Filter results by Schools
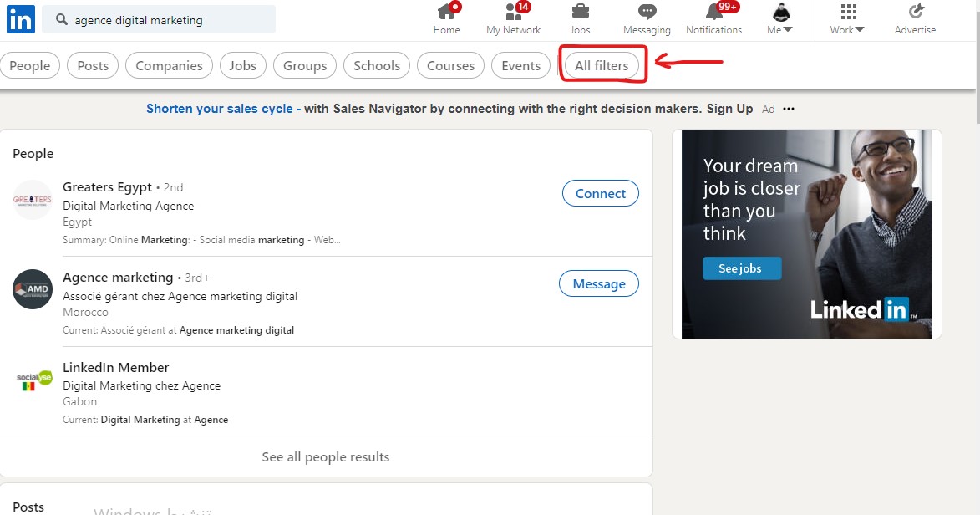The height and width of the screenshot is (515, 980). tap(377, 66)
